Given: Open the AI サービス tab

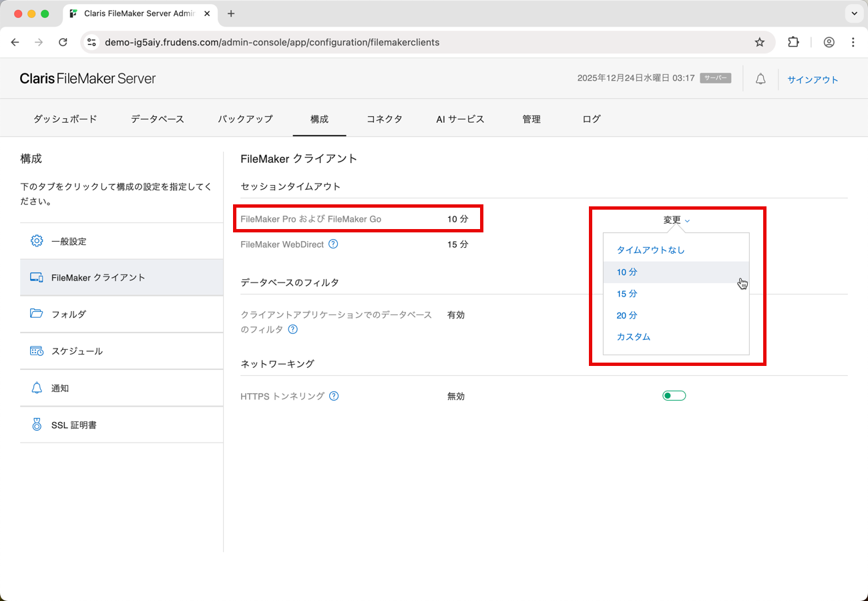Looking at the screenshot, I should [460, 119].
